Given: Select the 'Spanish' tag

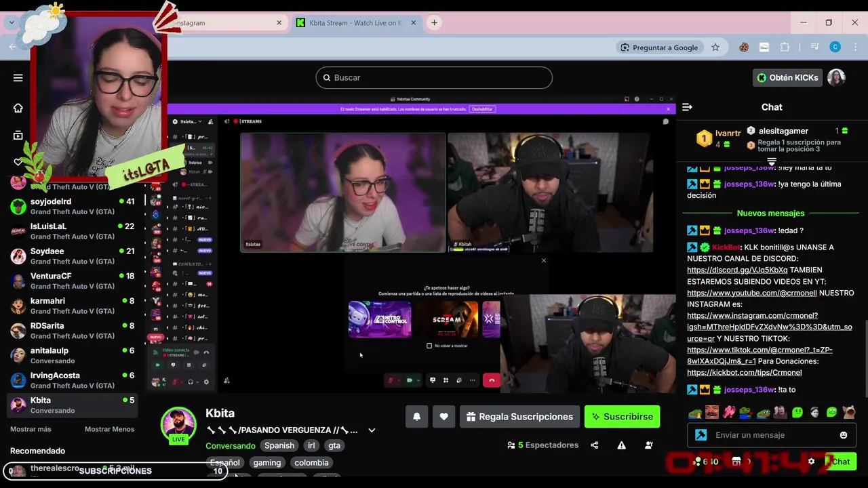Looking at the screenshot, I should 279,446.
